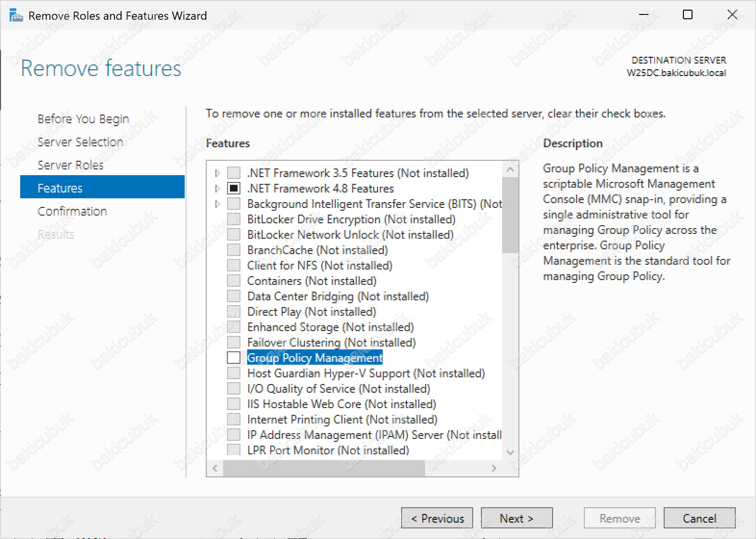The width and height of the screenshot is (756, 539).
Task: Click Containers checkbox
Action: (234, 281)
